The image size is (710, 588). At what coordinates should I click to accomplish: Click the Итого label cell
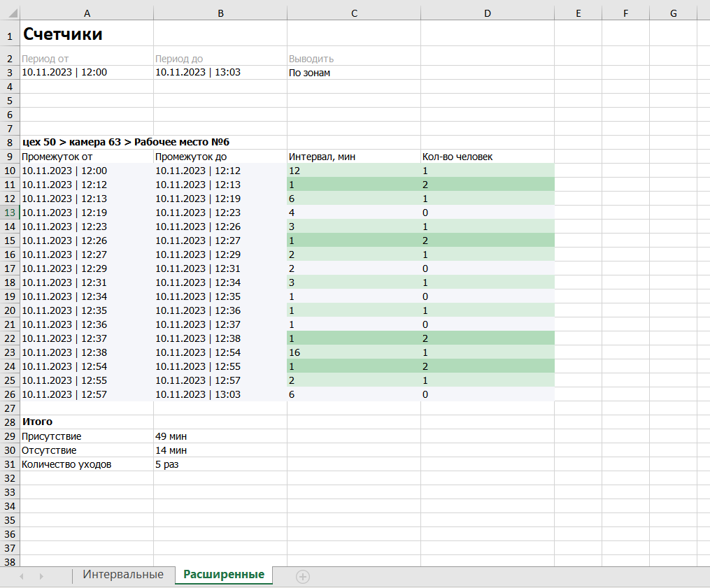(87, 422)
